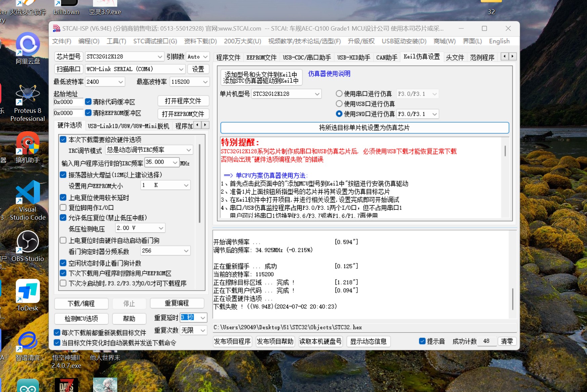The image size is (587, 392).
Task: Open 看门狗定时器分频系数 256 dropdown
Action: click(165, 251)
